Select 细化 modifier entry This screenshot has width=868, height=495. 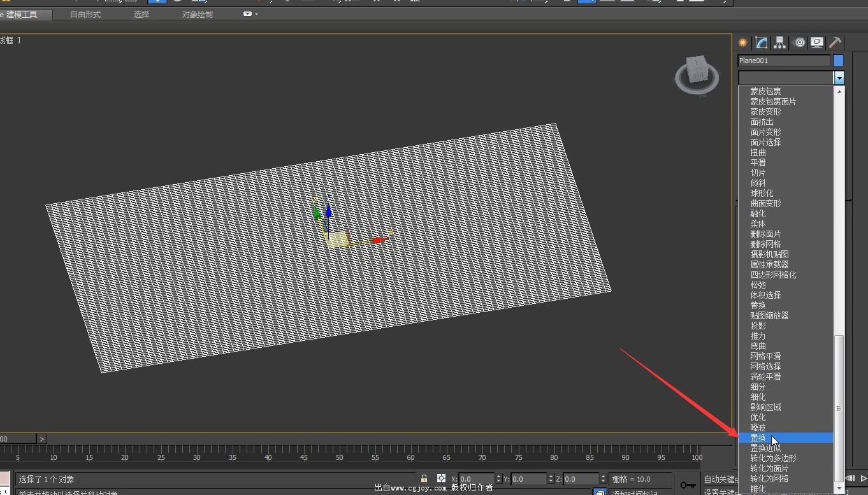point(786,397)
